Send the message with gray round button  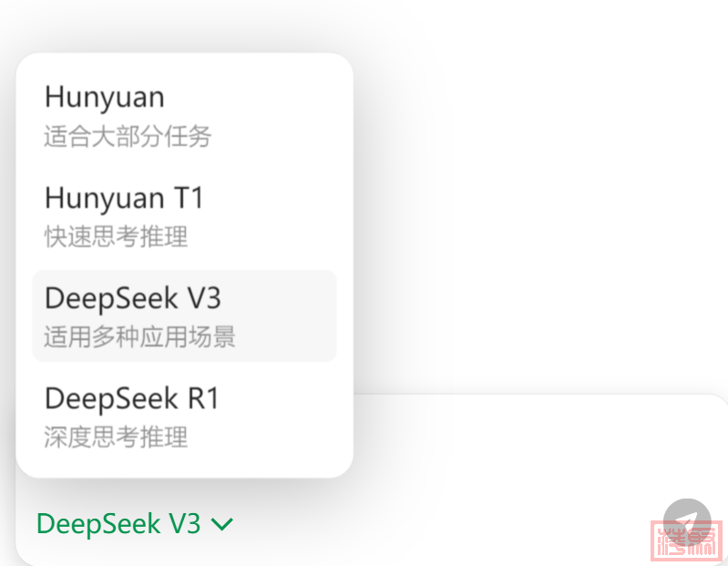click(687, 523)
